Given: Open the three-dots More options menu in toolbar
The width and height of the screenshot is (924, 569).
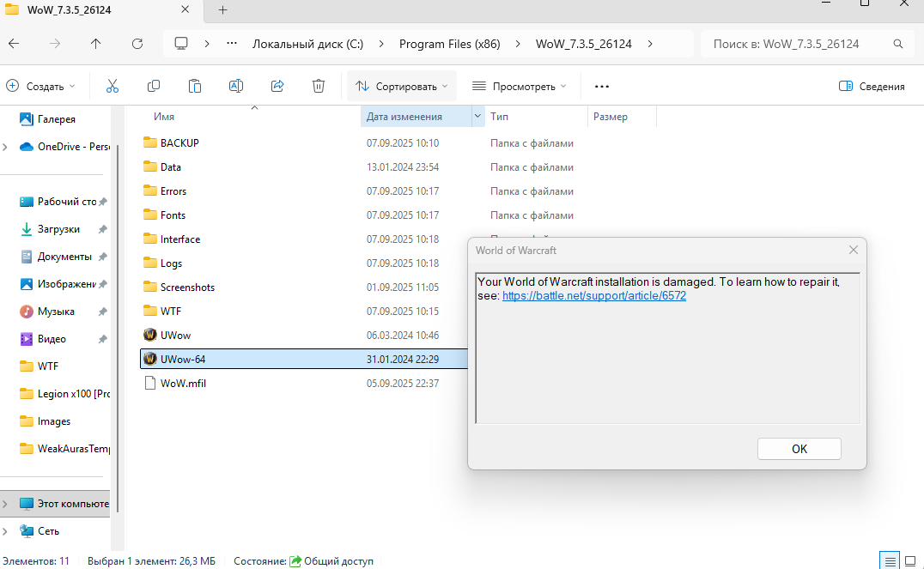Looking at the screenshot, I should (602, 87).
